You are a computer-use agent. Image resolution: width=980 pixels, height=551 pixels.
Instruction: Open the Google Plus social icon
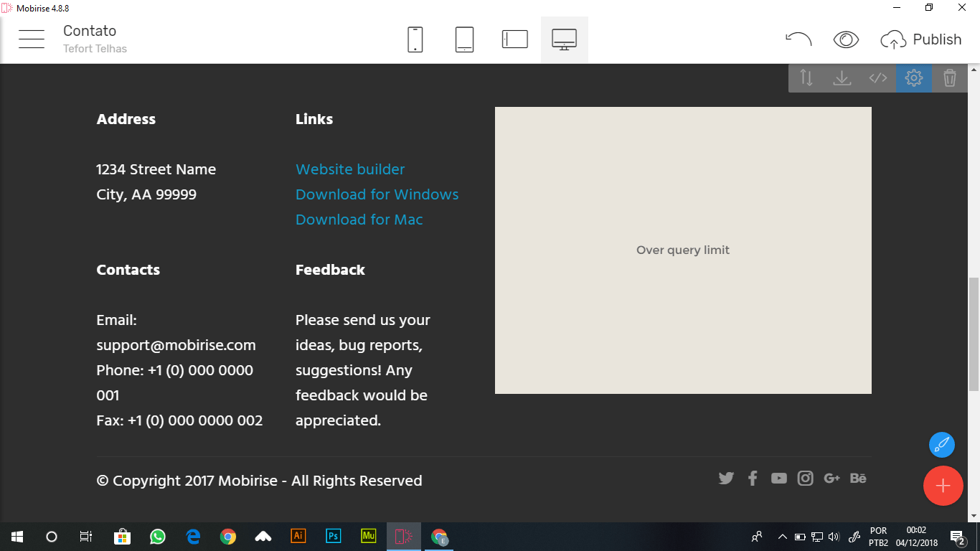click(x=832, y=479)
